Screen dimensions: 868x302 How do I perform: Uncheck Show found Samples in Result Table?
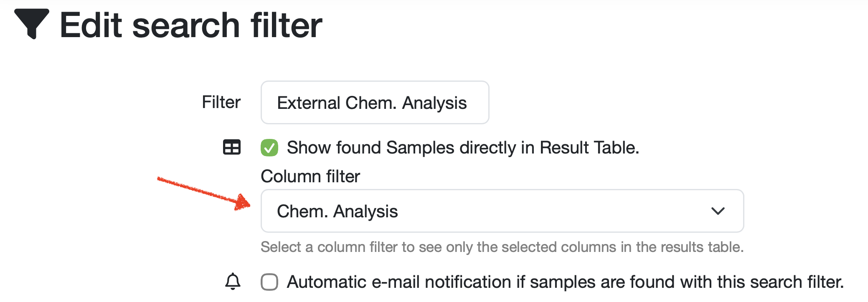(x=269, y=148)
